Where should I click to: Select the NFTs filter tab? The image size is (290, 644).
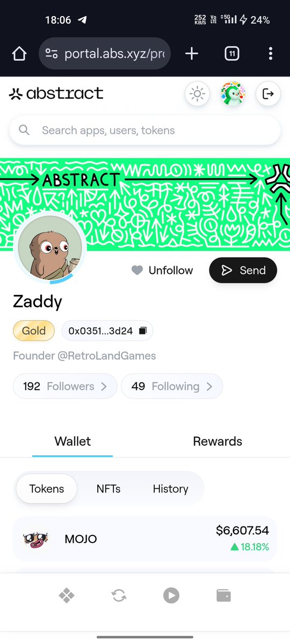[108, 489]
